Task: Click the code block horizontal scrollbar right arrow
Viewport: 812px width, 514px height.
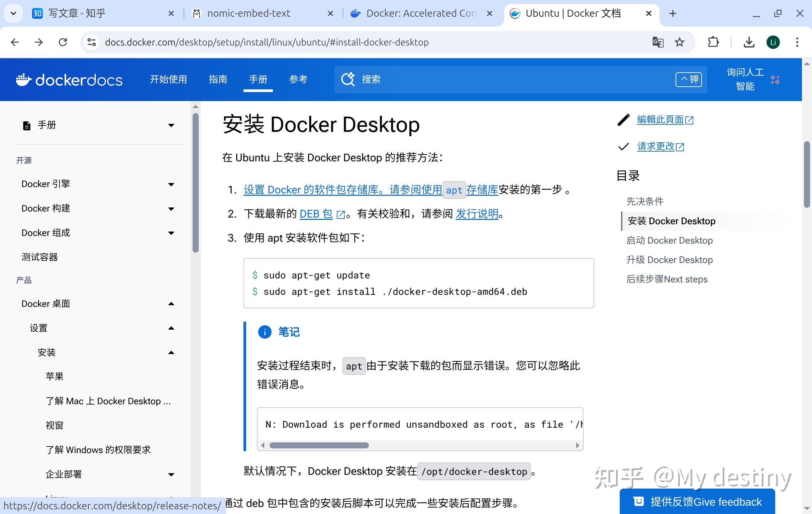Action: (577, 445)
